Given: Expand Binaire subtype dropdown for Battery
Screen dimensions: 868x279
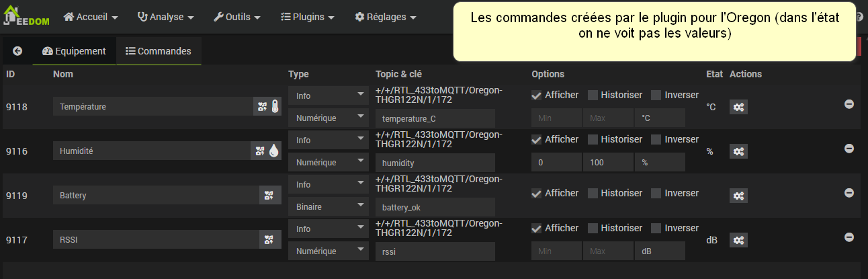Looking at the screenshot, I should tap(329, 207).
